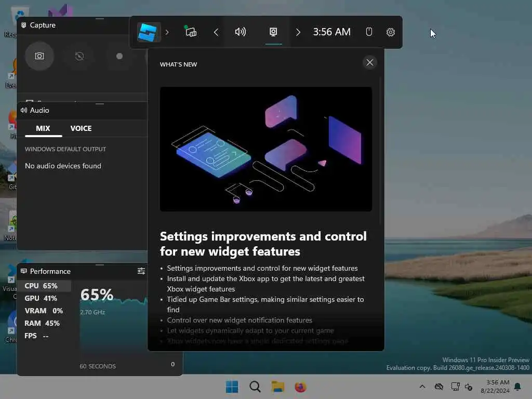
Task: Click the 'No audio devices found' text
Action: (63, 166)
